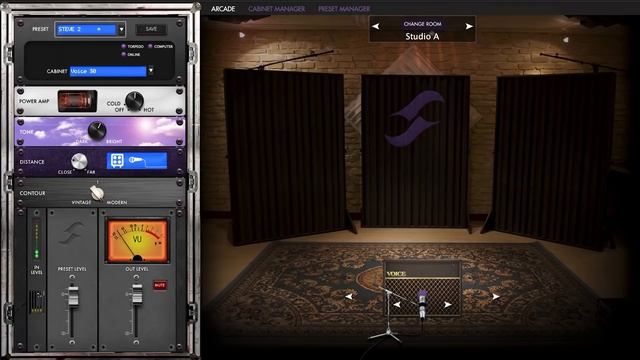Click the In Level LED meter
This screenshot has width=640, height=360.
tap(36, 239)
